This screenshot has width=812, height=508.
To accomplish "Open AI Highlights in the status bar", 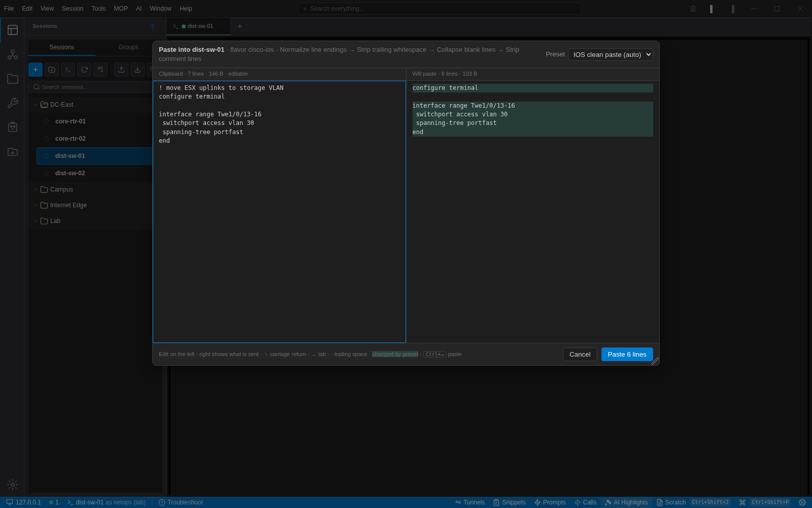I will tap(626, 502).
